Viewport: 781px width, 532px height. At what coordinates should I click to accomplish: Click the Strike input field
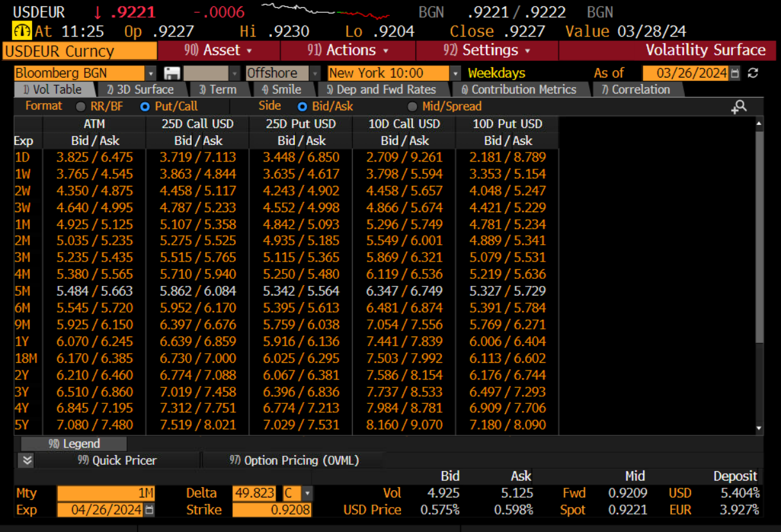(x=272, y=510)
